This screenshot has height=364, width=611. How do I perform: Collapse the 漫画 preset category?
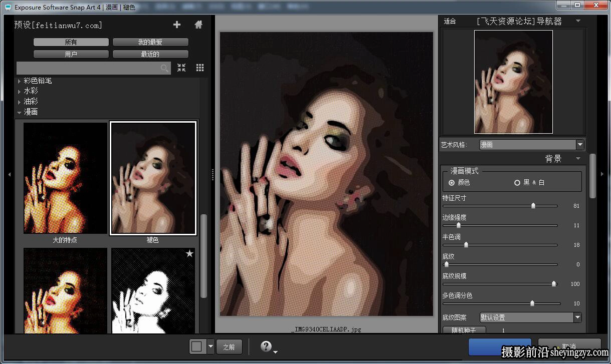(20, 112)
